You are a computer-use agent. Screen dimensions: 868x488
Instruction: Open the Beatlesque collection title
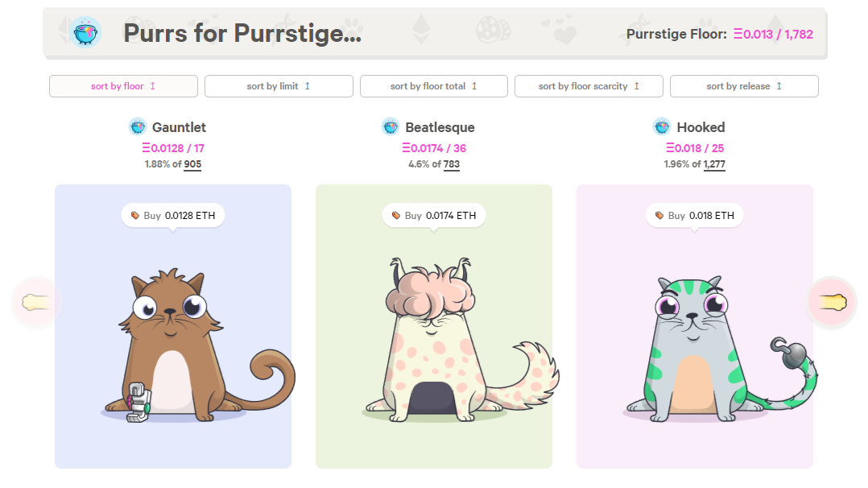coord(440,127)
